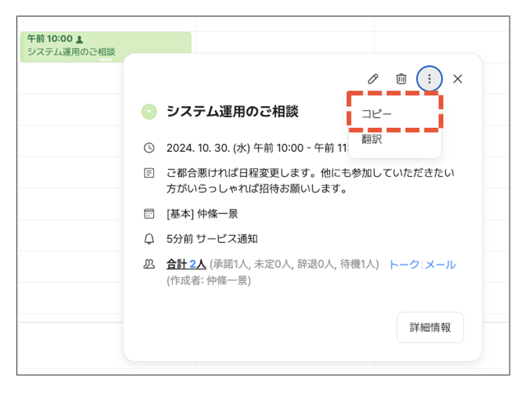This screenshot has height=394, width=532.
Task: Open the 合計 2人 attendee list
Action: pyautogui.click(x=186, y=264)
